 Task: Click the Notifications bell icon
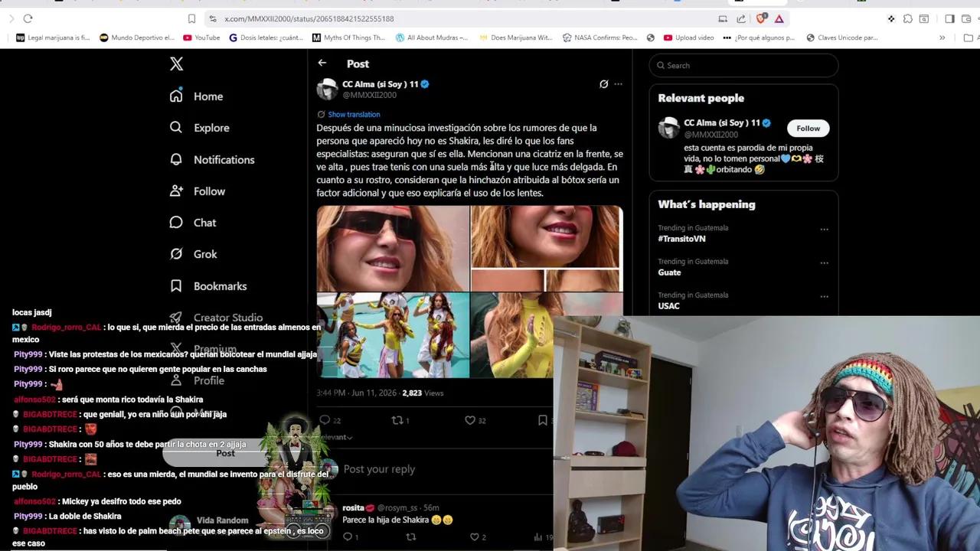[x=176, y=159]
